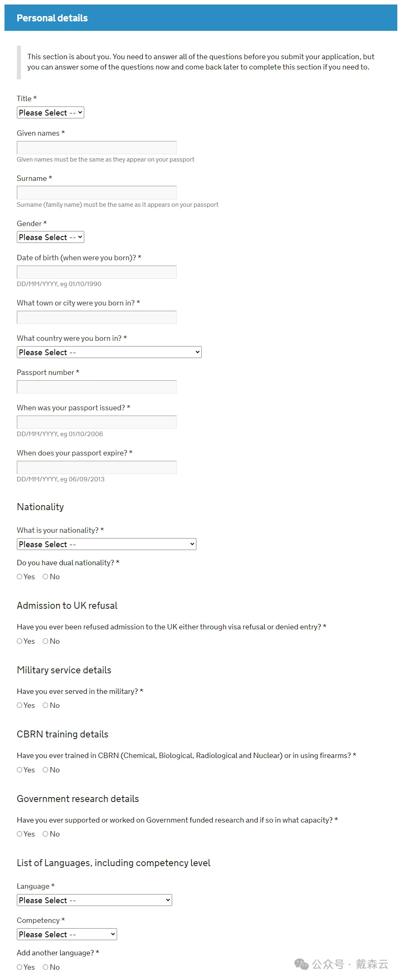Open the nationality dropdown
This screenshot has width=401, height=980.
(106, 544)
